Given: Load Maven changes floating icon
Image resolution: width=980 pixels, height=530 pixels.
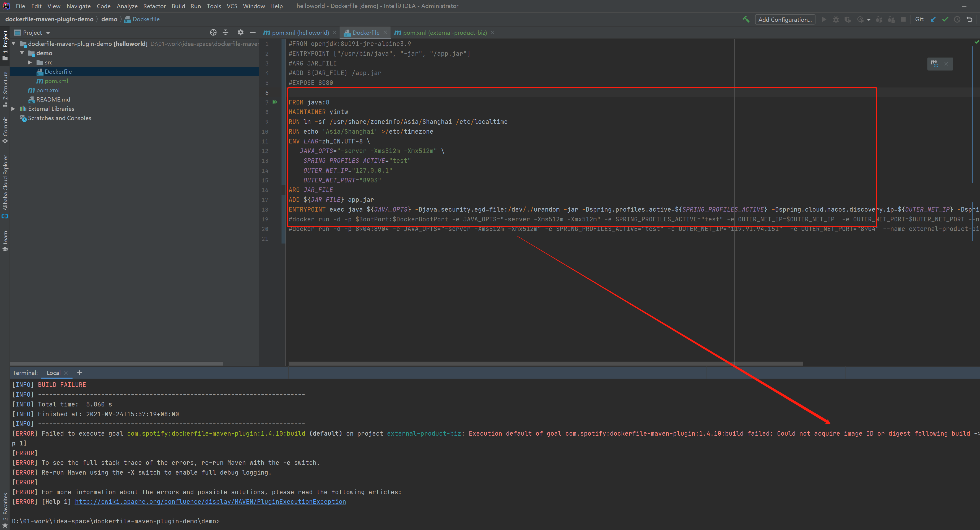Looking at the screenshot, I should pyautogui.click(x=934, y=64).
